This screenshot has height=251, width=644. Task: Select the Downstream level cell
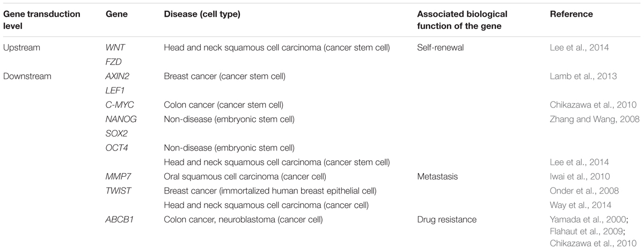tap(27, 76)
